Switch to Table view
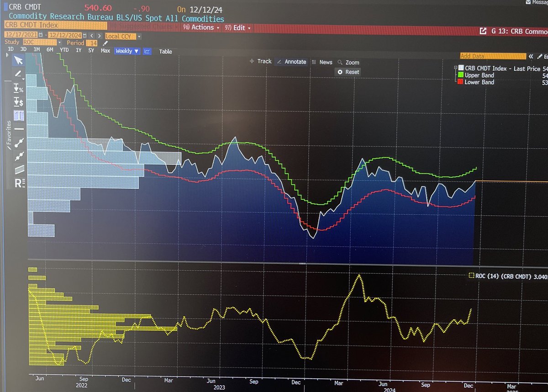Viewport: 548px width, 392px height. pyautogui.click(x=165, y=52)
